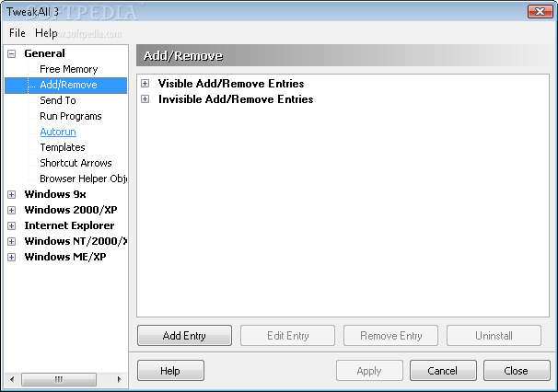This screenshot has width=558, height=392.
Task: Select the Windows ME/XP label
Action: 65,257
